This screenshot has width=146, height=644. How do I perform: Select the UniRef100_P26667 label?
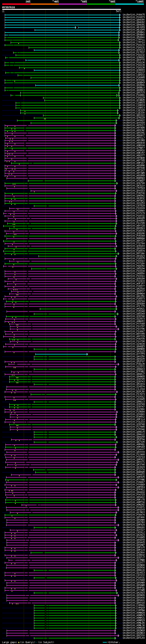(x=133, y=482)
